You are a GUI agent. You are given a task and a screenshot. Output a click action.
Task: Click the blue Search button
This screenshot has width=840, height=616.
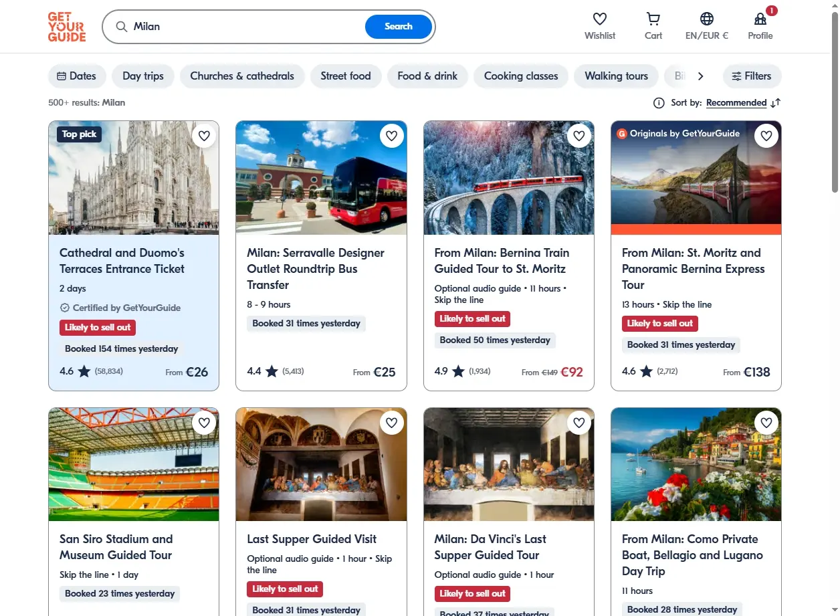(399, 27)
